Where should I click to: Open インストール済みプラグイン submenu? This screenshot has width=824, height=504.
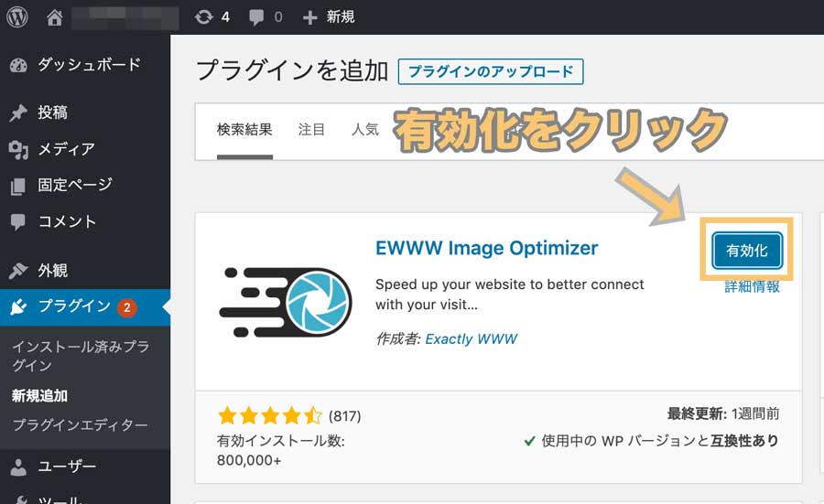(x=81, y=356)
